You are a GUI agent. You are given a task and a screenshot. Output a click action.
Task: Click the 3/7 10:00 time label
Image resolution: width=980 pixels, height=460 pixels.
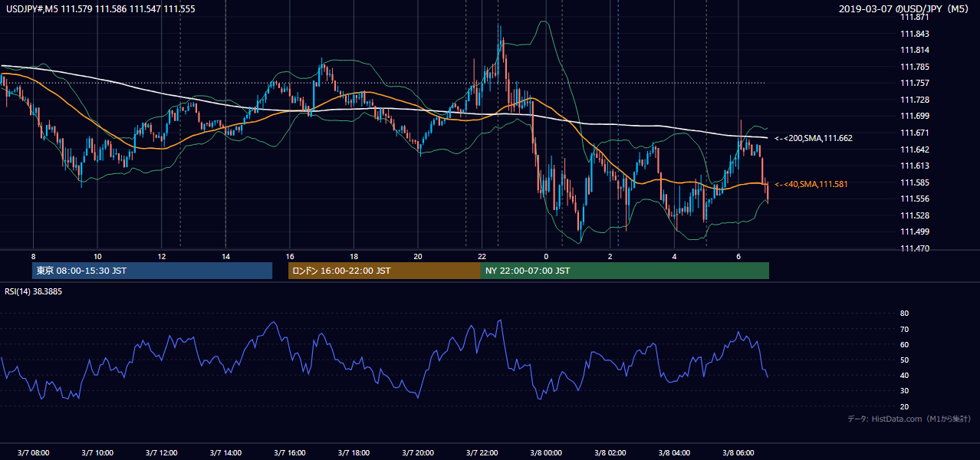coord(97,452)
